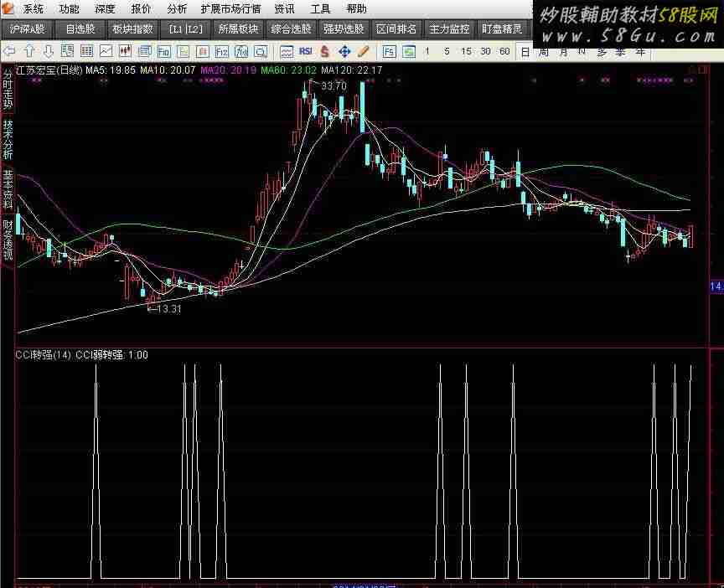The height and width of the screenshot is (588, 724).
Task: Click the [L1|L2] button
Action: click(186, 29)
